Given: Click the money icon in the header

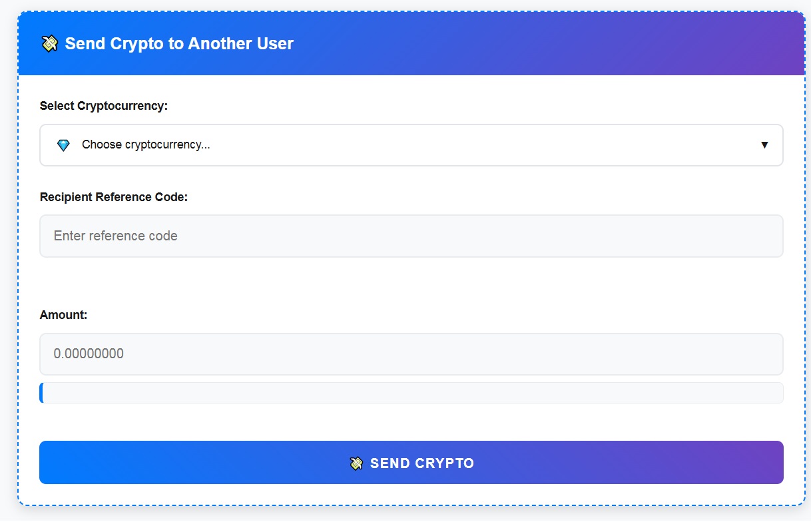Looking at the screenshot, I should (49, 44).
